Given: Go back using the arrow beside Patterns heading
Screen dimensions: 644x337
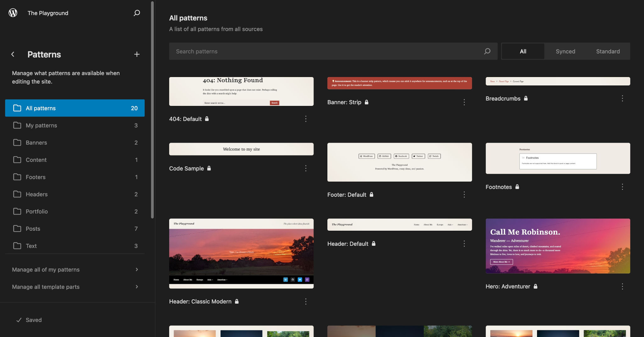Looking at the screenshot, I should tap(13, 54).
